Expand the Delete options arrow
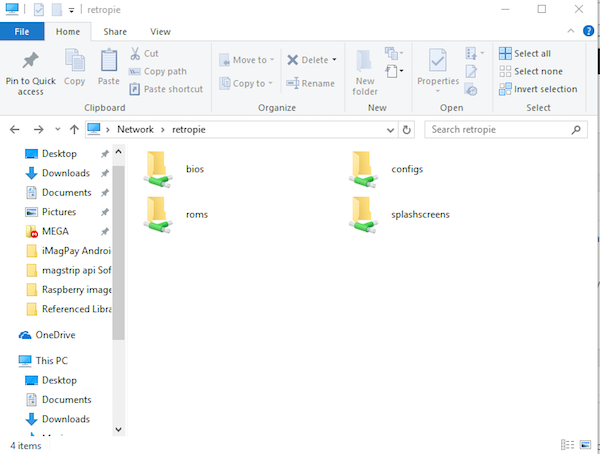Image resolution: width=600 pixels, height=454 pixels. pos(334,60)
